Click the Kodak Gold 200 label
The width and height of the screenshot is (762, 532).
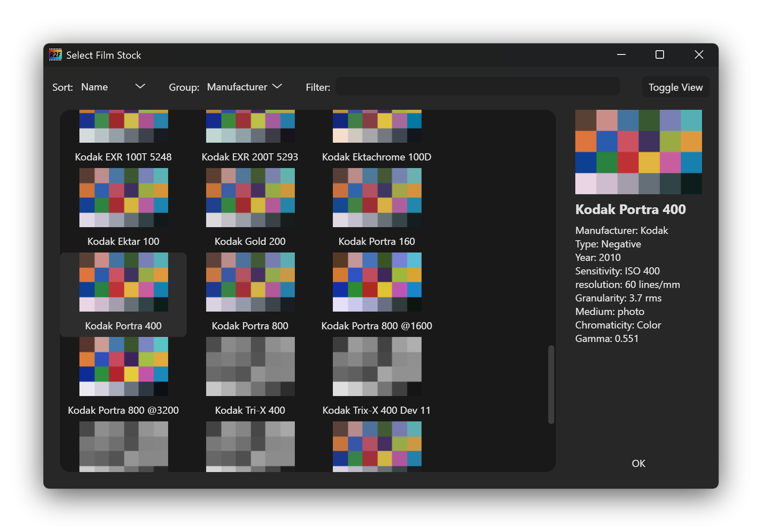click(x=250, y=242)
